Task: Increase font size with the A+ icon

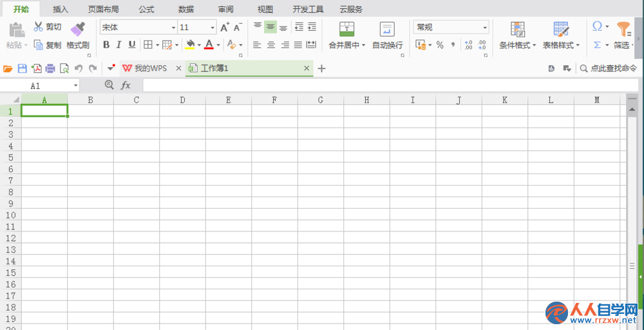Action: 225,28
